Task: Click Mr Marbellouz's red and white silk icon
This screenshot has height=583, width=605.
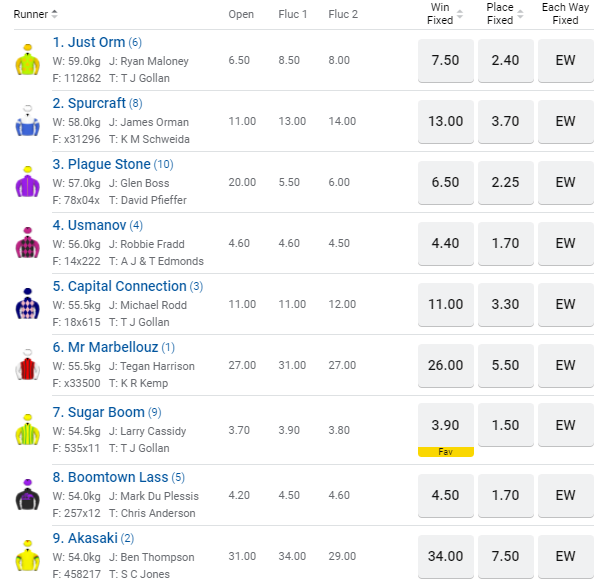Action: [26, 365]
